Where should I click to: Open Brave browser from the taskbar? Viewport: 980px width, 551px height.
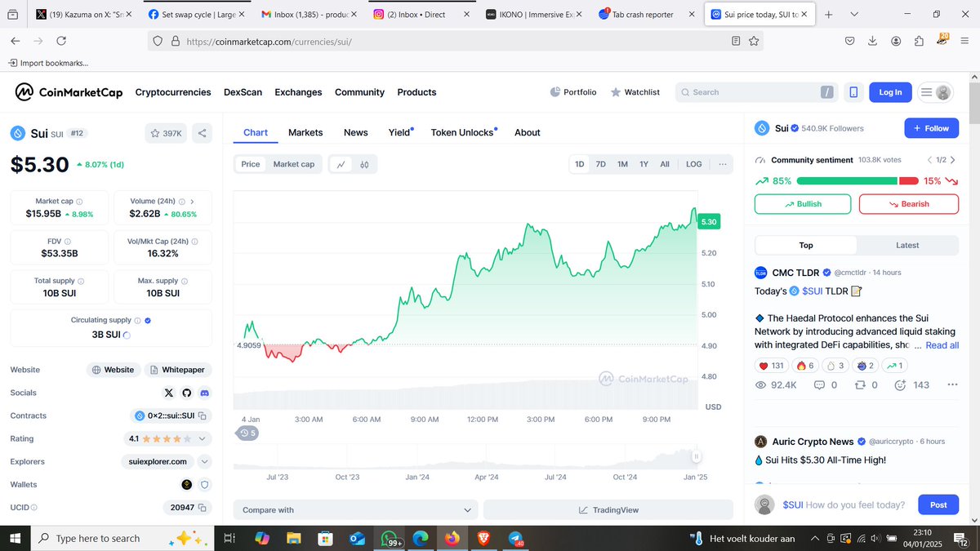point(484,539)
